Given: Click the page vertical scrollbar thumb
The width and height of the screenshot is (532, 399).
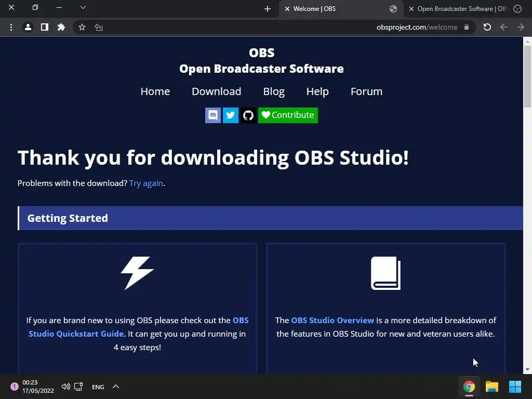Looking at the screenshot, I should (x=527, y=76).
